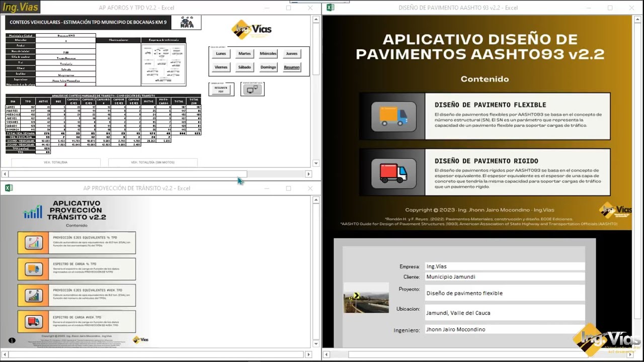
Task: Edit the Empresa field showing Ing.Vías
Action: 505,266
